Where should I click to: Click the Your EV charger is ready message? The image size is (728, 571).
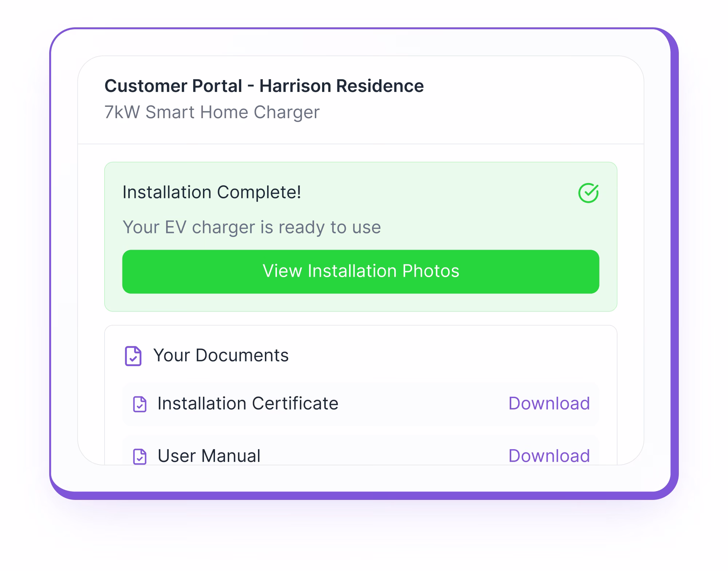[x=251, y=227]
